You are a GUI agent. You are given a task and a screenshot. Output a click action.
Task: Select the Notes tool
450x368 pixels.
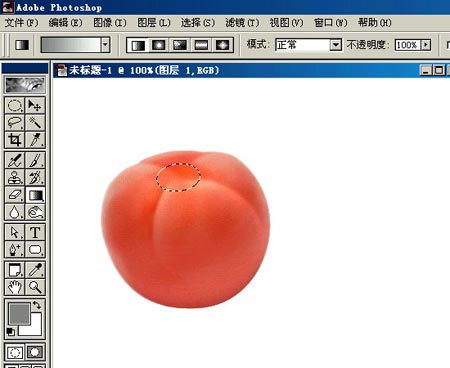tap(14, 270)
